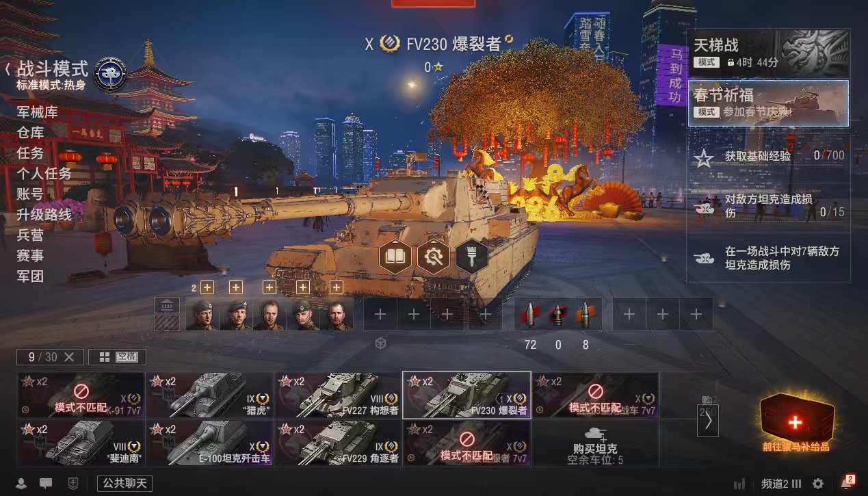Open the red supply crate icon
The height and width of the screenshot is (496, 868).
[796, 421]
